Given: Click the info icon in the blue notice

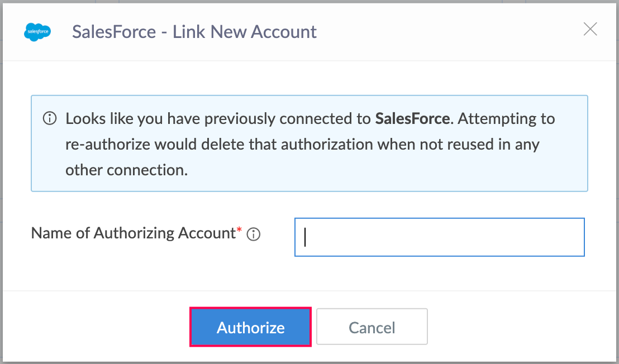Looking at the screenshot, I should click(50, 119).
